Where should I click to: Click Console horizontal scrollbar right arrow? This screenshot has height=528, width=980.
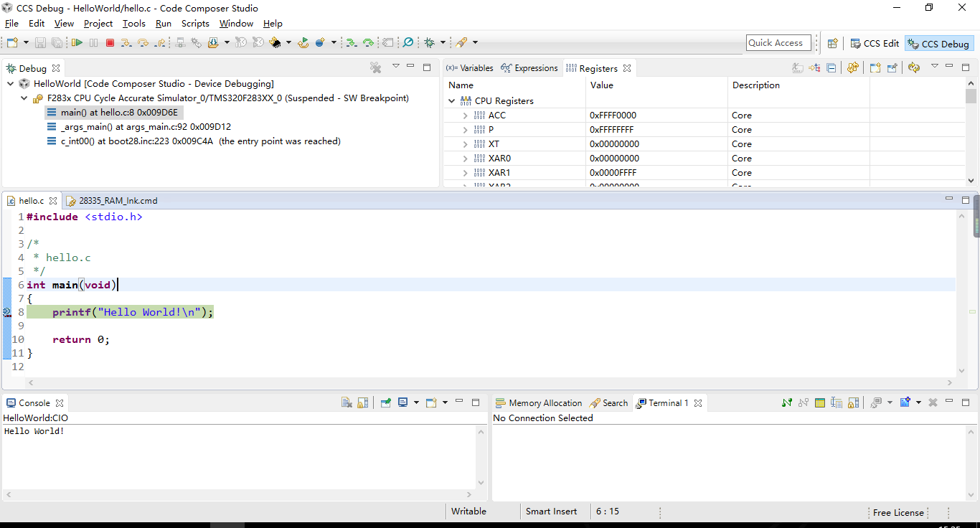coord(469,494)
